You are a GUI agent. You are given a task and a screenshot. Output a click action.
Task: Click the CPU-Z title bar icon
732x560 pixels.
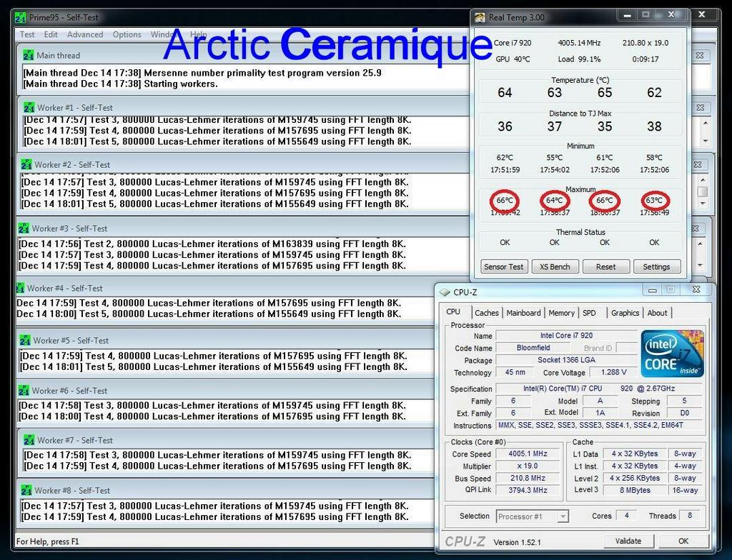coord(445,293)
